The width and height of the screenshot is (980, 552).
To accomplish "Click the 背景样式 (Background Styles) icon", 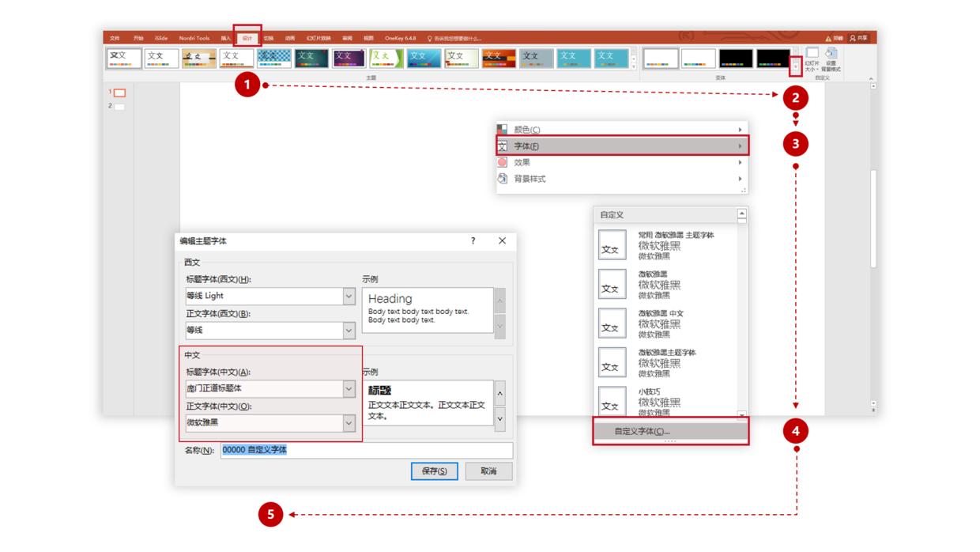I will pos(502,176).
